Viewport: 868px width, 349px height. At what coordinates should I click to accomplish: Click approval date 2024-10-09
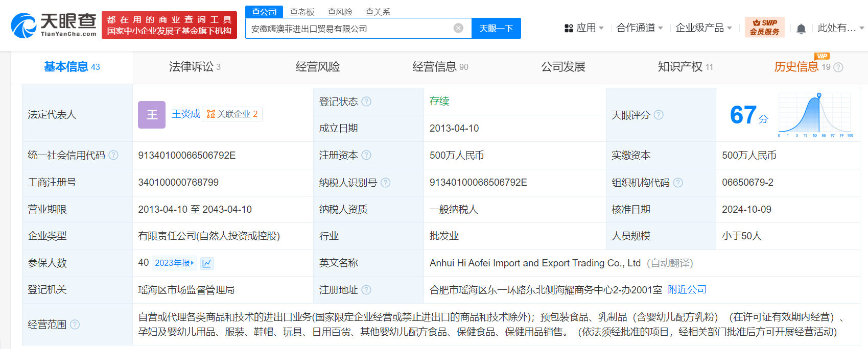(x=746, y=209)
